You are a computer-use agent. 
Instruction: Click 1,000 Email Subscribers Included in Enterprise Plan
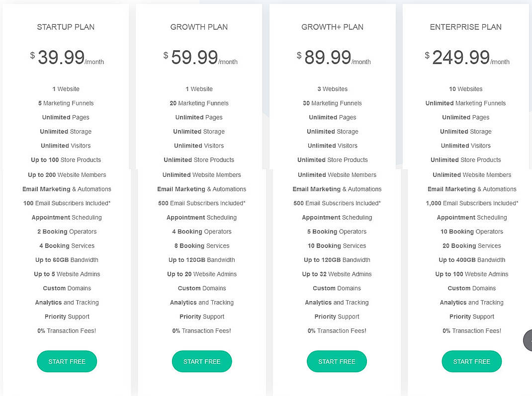(x=471, y=203)
